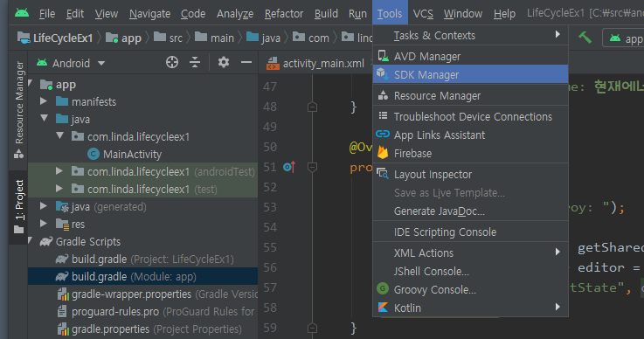Screen dimensions: 644x339
Task: Open the Build menu
Action: [326, 14]
